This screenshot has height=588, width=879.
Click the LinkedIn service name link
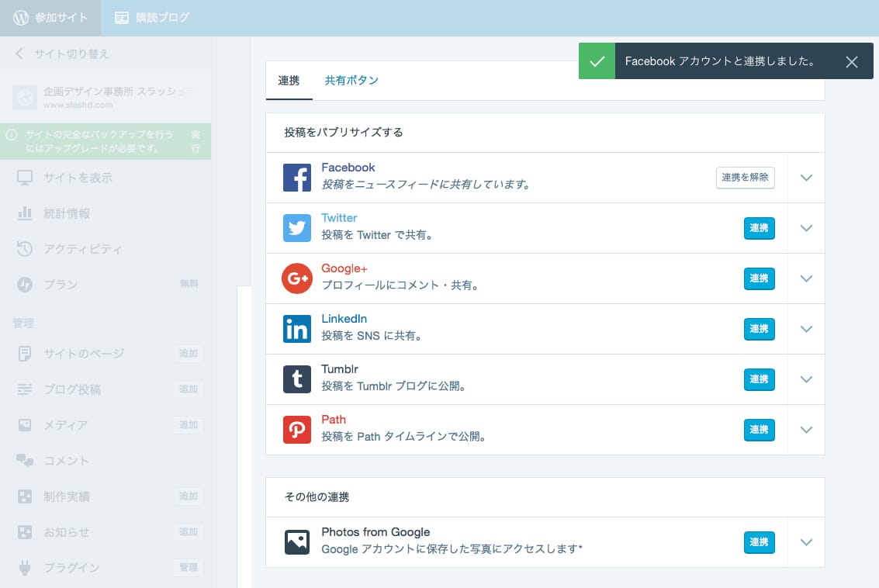pos(344,319)
